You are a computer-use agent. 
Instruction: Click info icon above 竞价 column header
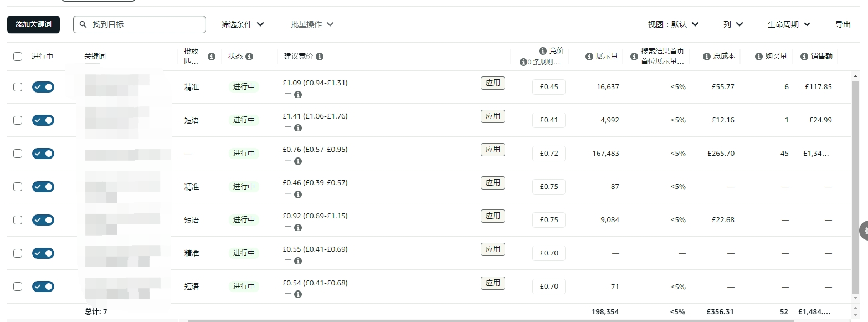[543, 51]
